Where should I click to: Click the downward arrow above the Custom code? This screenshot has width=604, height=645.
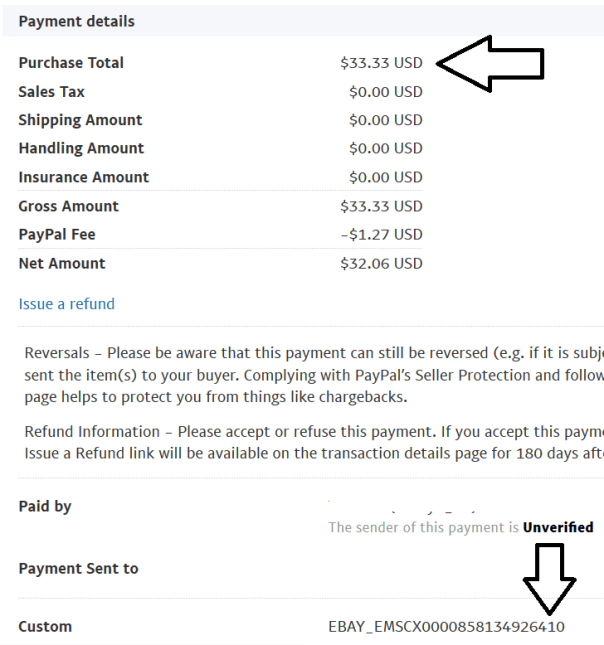(x=550, y=579)
